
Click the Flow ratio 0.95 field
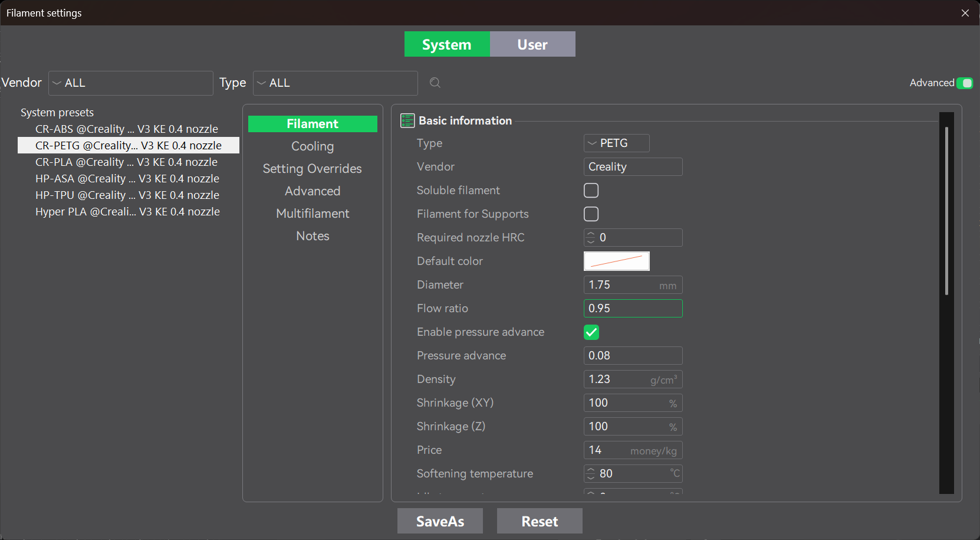pyautogui.click(x=633, y=308)
